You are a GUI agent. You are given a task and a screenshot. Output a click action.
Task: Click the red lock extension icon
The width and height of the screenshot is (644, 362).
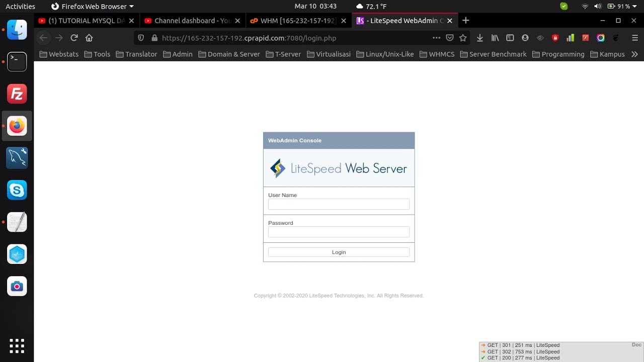tap(555, 38)
